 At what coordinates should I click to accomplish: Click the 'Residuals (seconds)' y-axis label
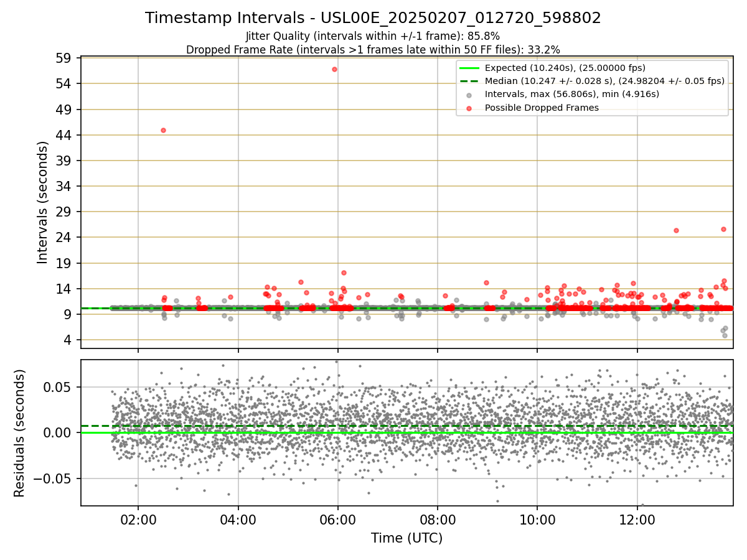[20, 433]
